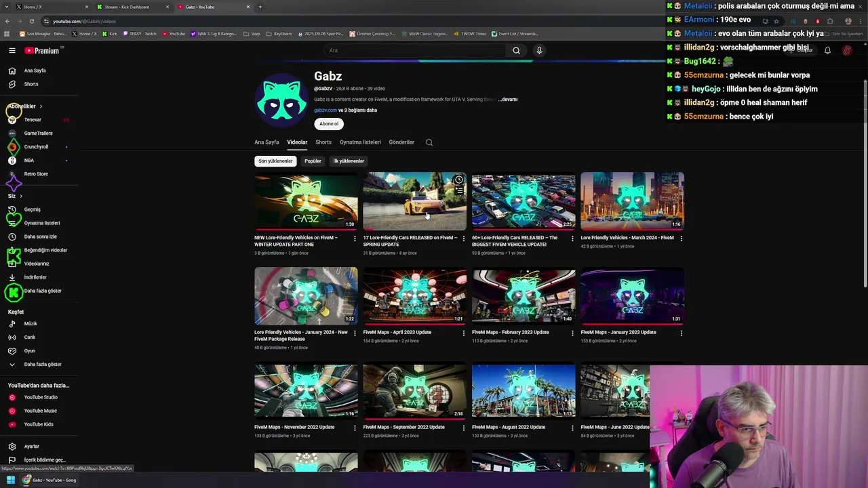Browse Canlı live streams
868x488 pixels.
tap(29, 338)
